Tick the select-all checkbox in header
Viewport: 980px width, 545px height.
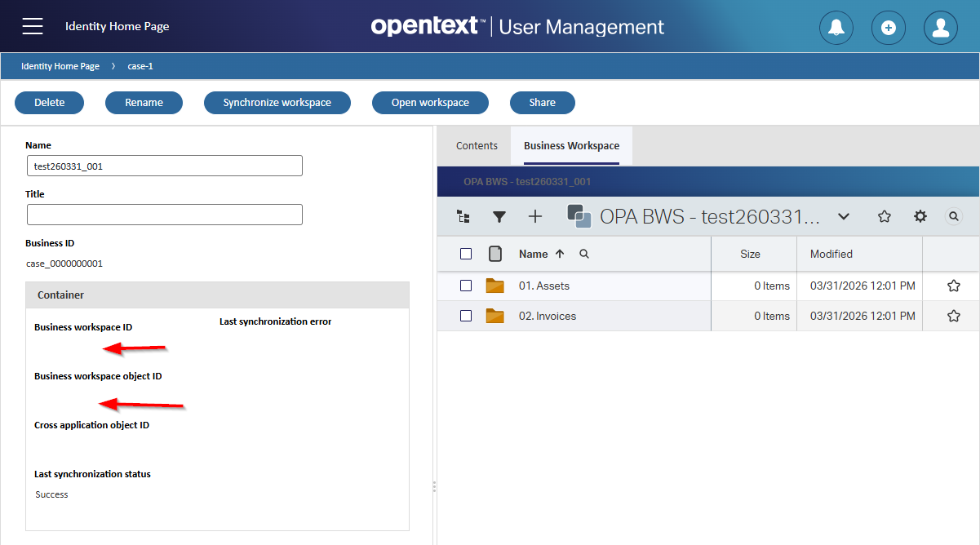(x=466, y=254)
